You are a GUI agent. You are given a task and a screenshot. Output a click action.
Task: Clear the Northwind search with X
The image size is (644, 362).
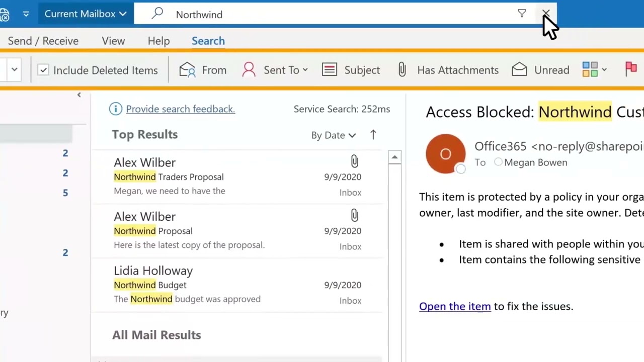(x=546, y=13)
